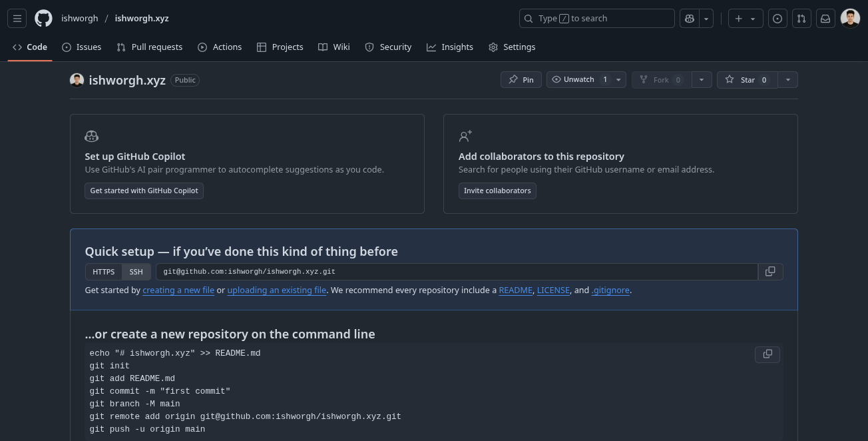Image resolution: width=868 pixels, height=441 pixels.
Task: Open the Fork options dropdown
Action: [x=702, y=79]
